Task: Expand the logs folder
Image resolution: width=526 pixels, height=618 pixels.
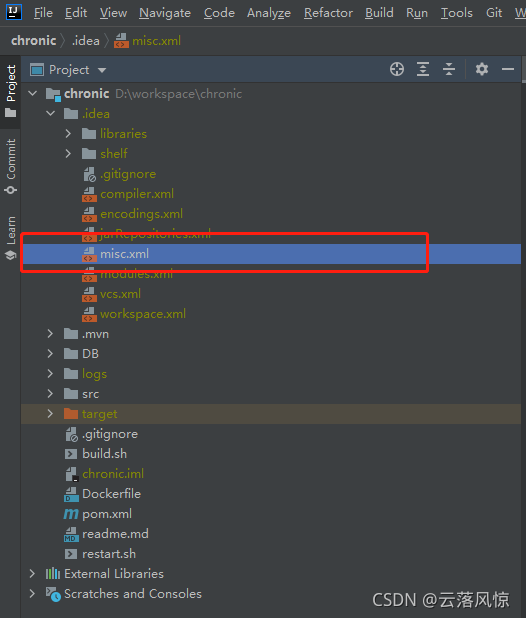Action: pyautogui.click(x=50, y=374)
